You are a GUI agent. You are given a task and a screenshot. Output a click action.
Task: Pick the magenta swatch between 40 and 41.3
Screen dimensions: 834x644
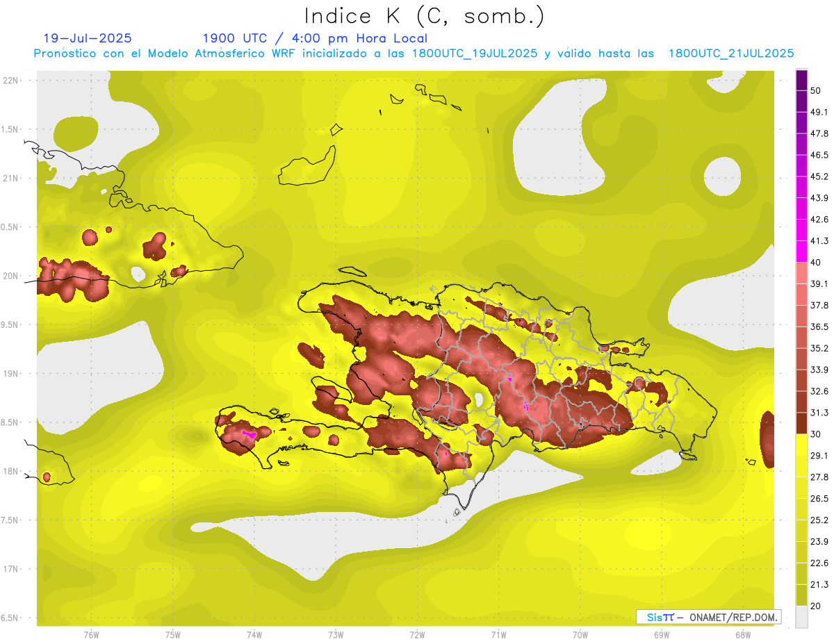click(x=801, y=251)
